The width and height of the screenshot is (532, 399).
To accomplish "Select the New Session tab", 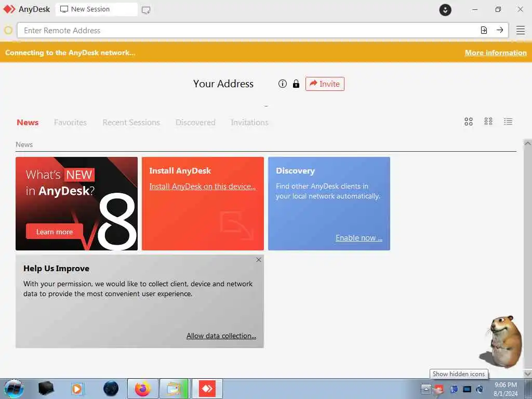I will pyautogui.click(x=97, y=9).
